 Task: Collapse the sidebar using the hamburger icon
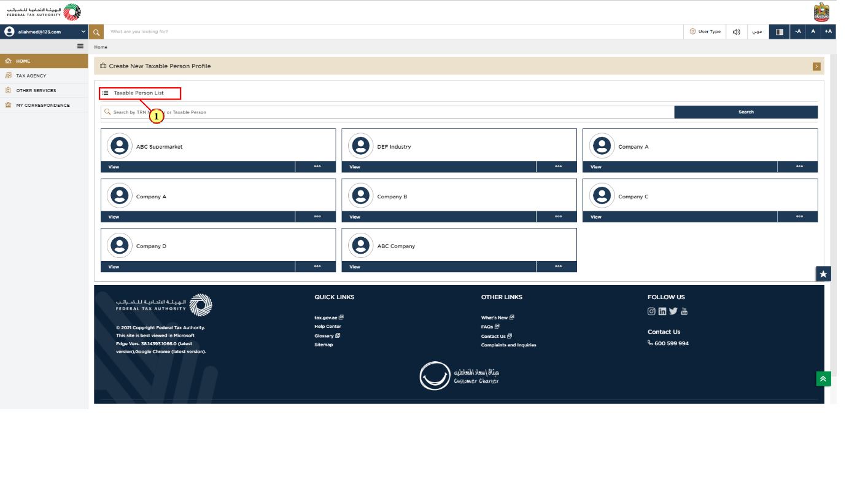pos(80,46)
